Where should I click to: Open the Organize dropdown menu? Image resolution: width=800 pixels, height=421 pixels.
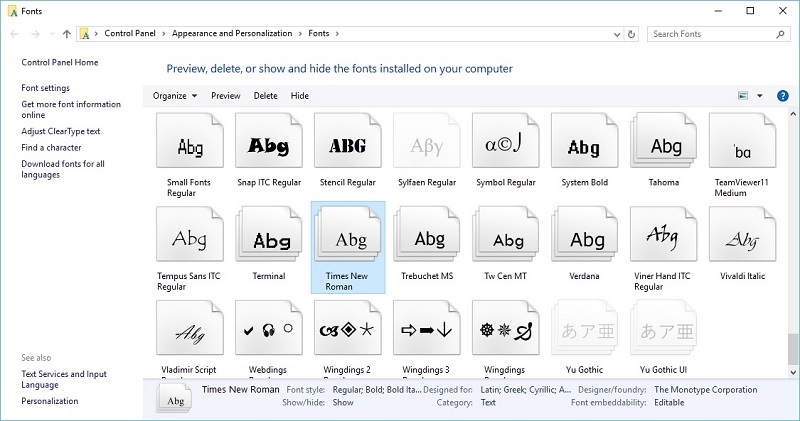point(175,96)
